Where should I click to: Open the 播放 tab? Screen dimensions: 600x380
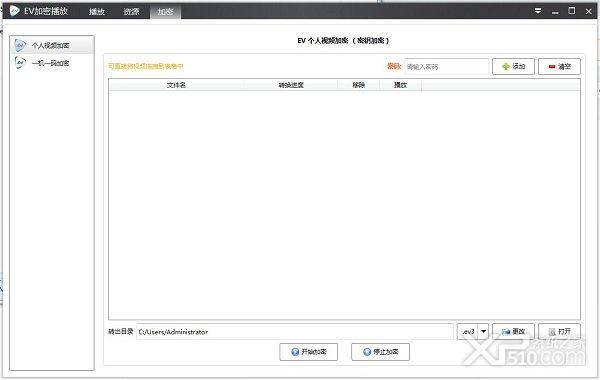(97, 11)
